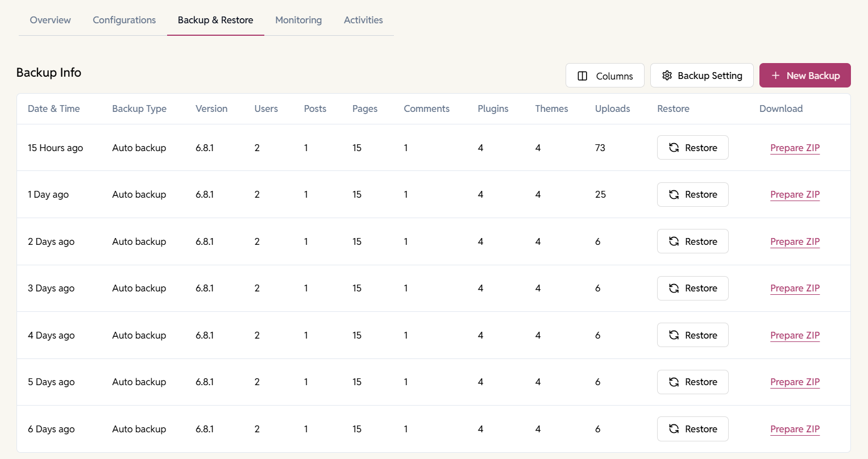Prepare ZIP for the 4 Days ago backup
The width and height of the screenshot is (868, 459).
click(795, 335)
